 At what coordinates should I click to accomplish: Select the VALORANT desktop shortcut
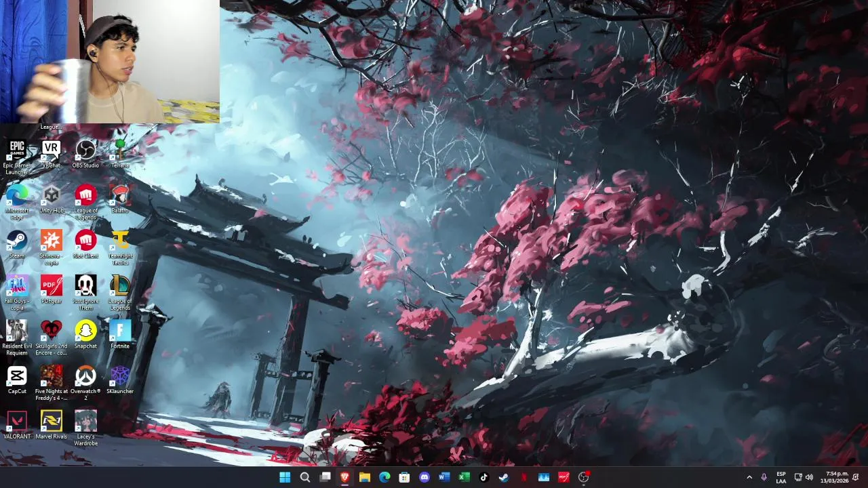17,426
